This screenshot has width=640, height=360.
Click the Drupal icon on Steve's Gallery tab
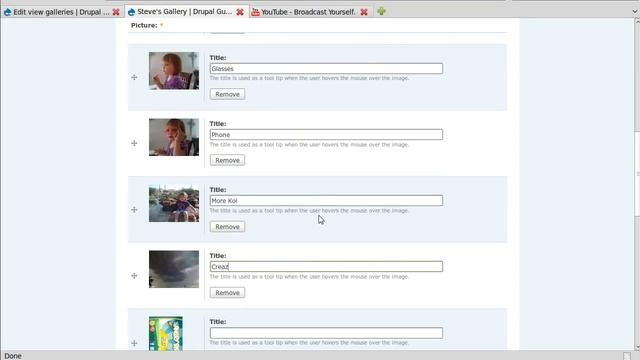click(131, 12)
